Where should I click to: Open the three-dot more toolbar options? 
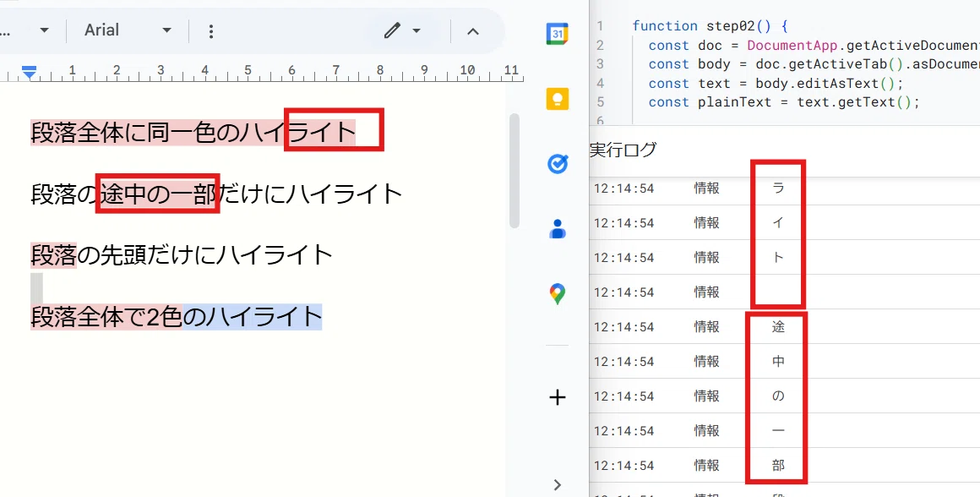pos(211,30)
